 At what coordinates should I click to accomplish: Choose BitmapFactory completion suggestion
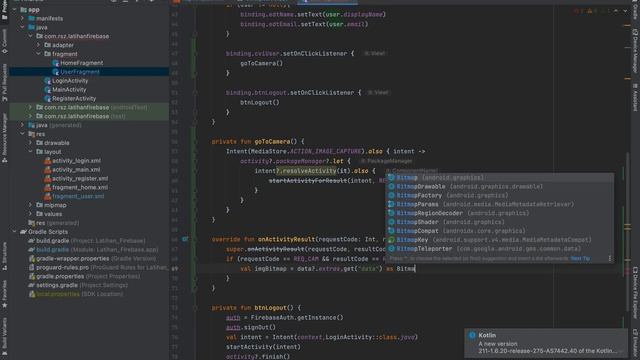[500, 196]
